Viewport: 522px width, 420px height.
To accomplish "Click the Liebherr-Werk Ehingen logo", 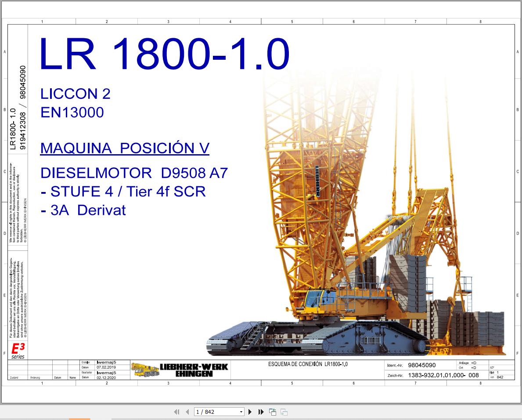I will pyautogui.click(x=180, y=370).
